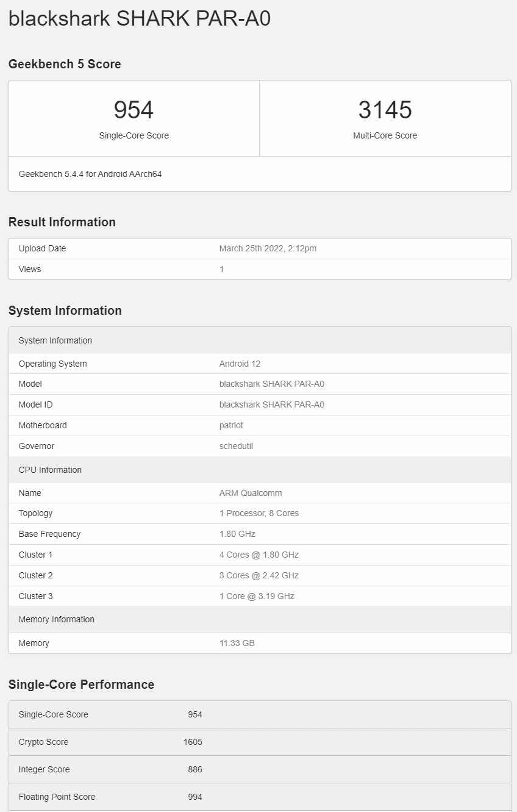Click the large 954 single-core score number

[134, 110]
